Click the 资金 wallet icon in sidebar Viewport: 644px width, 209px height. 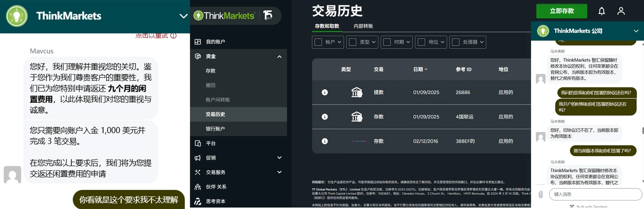[198, 56]
